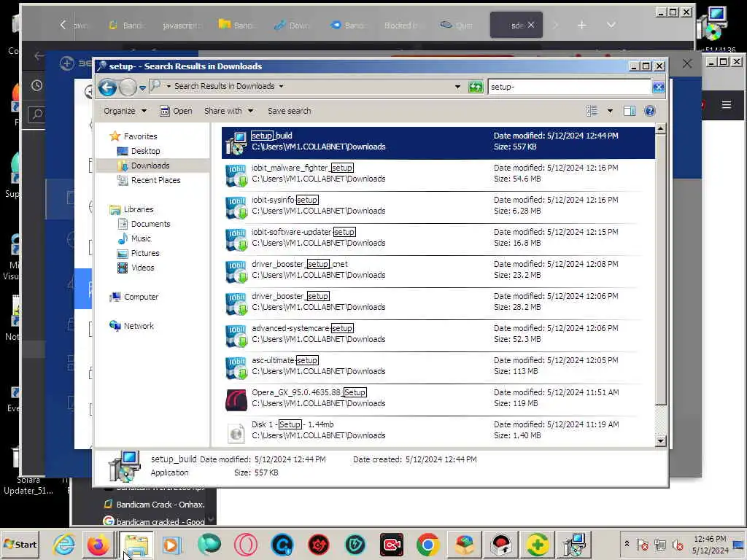Change your view icon

tap(592, 111)
